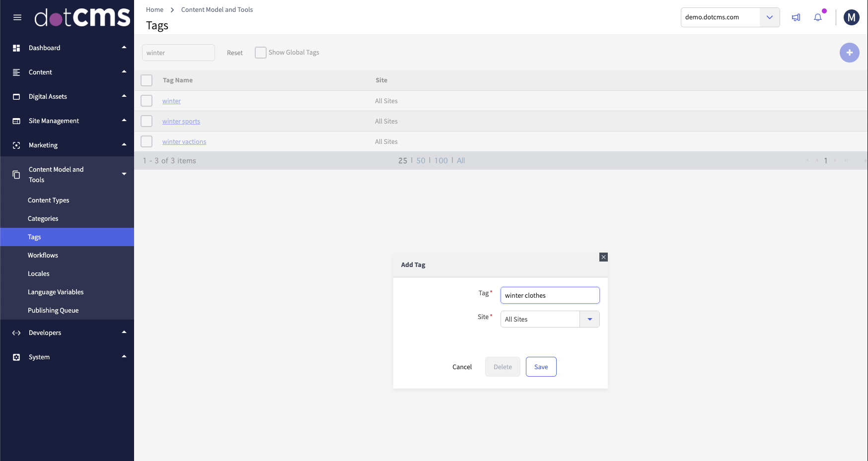The height and width of the screenshot is (461, 868).
Task: Open the notifications bell
Action: click(818, 17)
